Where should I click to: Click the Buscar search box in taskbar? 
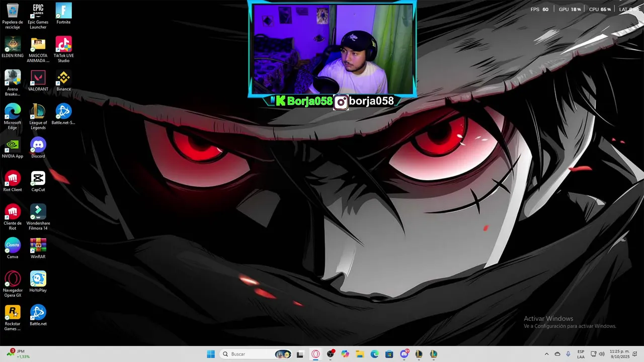pos(256,354)
